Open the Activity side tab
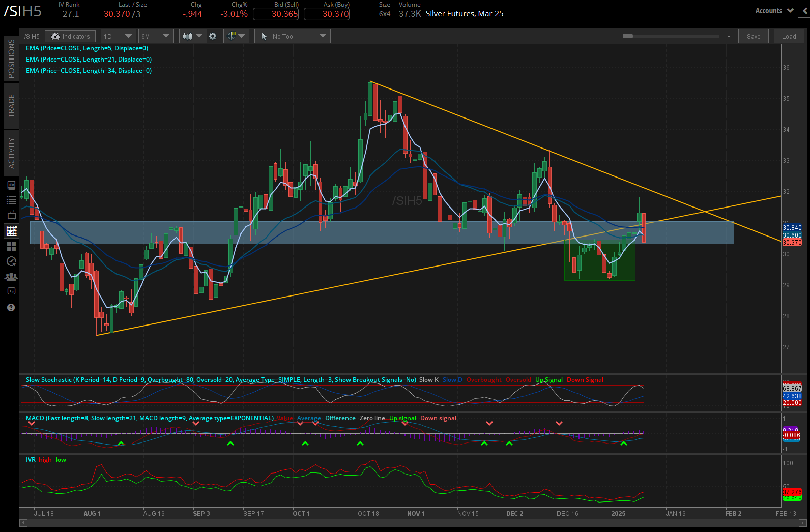This screenshot has height=532, width=810. click(x=11, y=153)
